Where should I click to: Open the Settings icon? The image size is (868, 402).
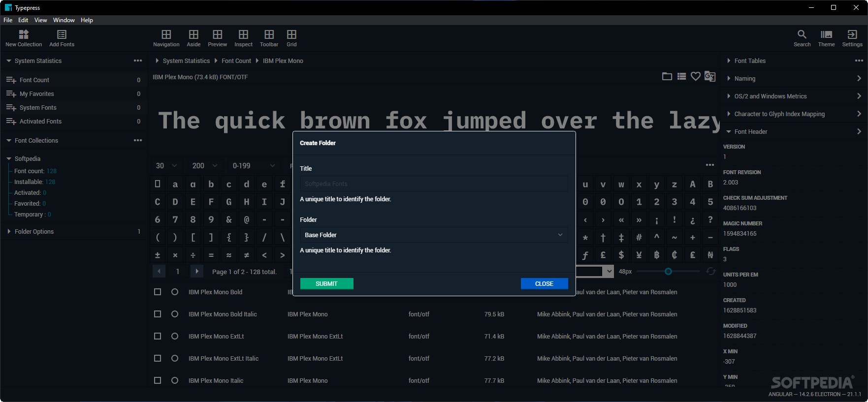tap(852, 34)
